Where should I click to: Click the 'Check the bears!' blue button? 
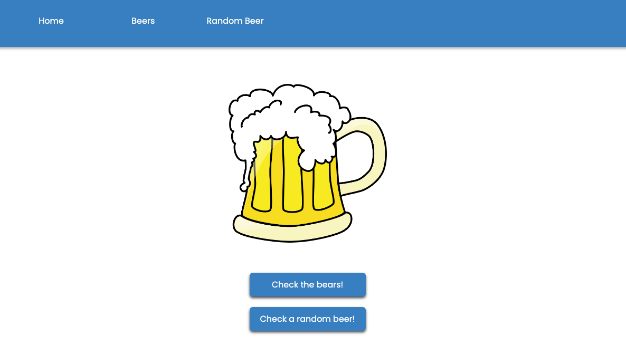308,285
